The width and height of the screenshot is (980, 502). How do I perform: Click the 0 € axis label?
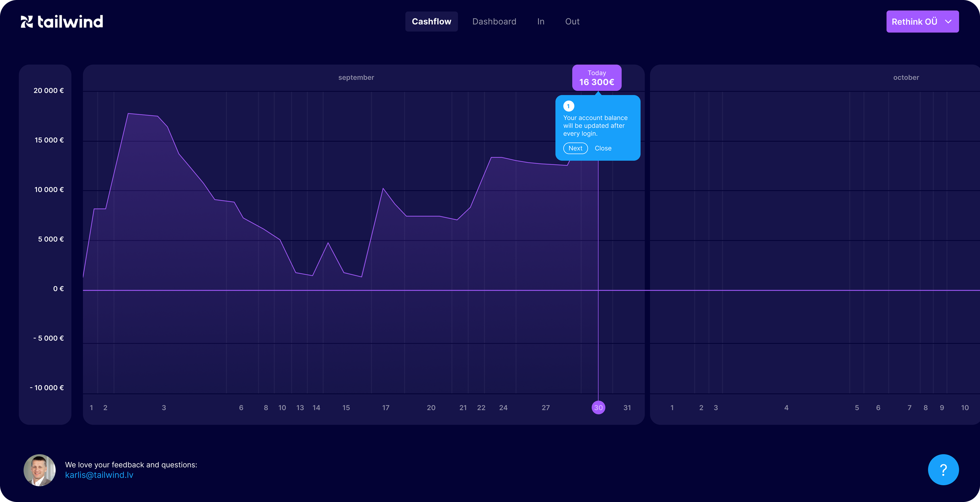click(x=58, y=289)
